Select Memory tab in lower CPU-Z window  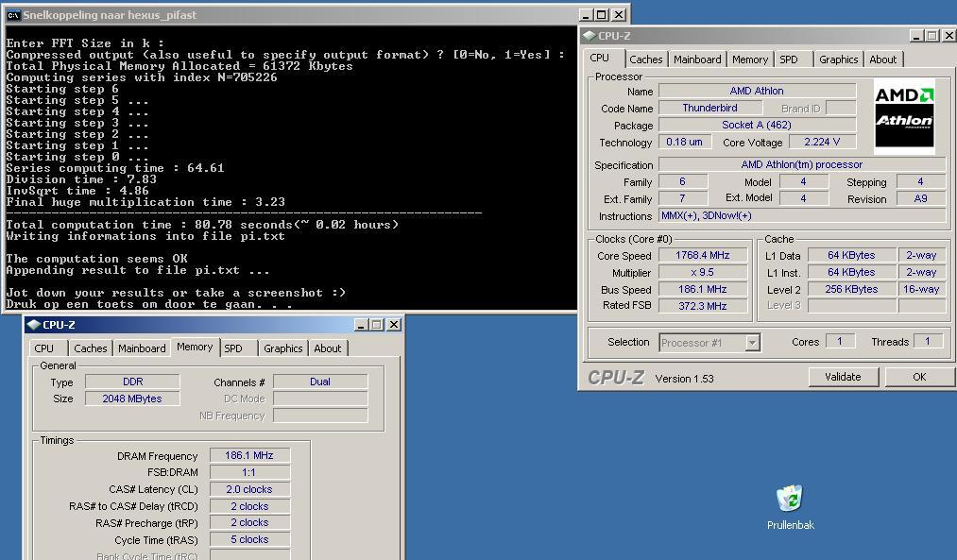[x=195, y=348]
